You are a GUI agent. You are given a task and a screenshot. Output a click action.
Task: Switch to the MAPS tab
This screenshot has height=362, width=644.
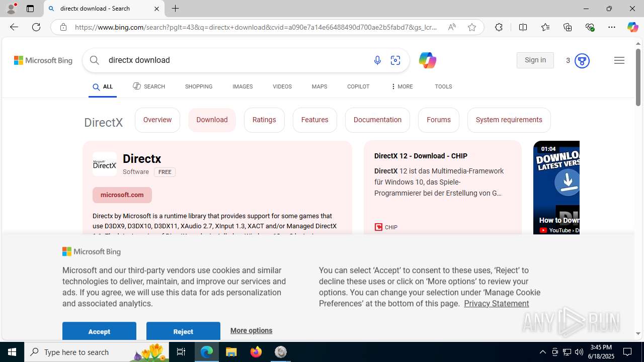pos(319,86)
